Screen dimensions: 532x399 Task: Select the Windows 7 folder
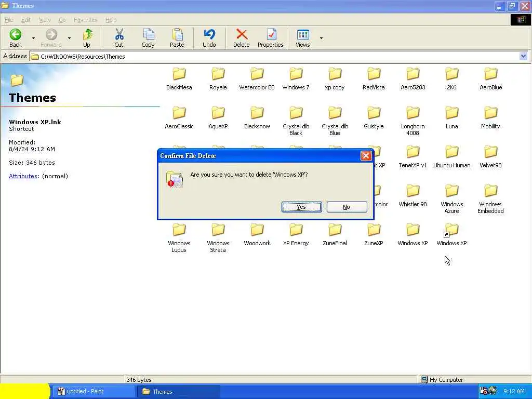click(x=296, y=79)
